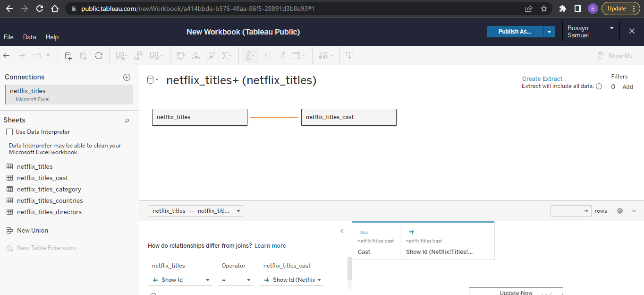Open the Data menu
644x295 pixels.
29,37
